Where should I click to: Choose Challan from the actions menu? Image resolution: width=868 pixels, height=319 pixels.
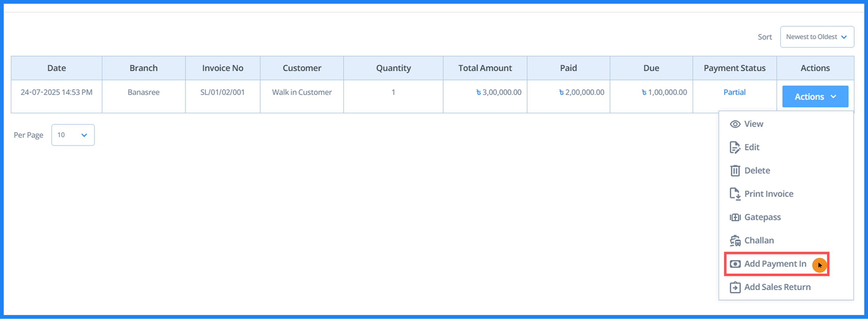(x=759, y=240)
